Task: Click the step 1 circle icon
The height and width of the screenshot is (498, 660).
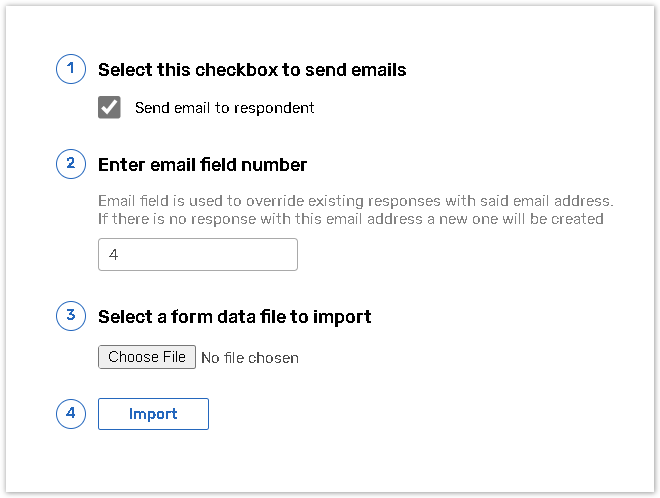Action: (71, 70)
